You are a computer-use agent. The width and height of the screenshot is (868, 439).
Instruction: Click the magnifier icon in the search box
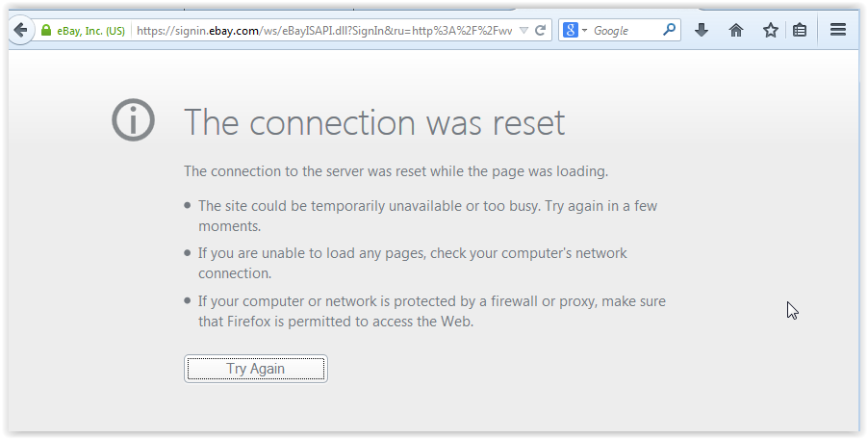click(669, 29)
